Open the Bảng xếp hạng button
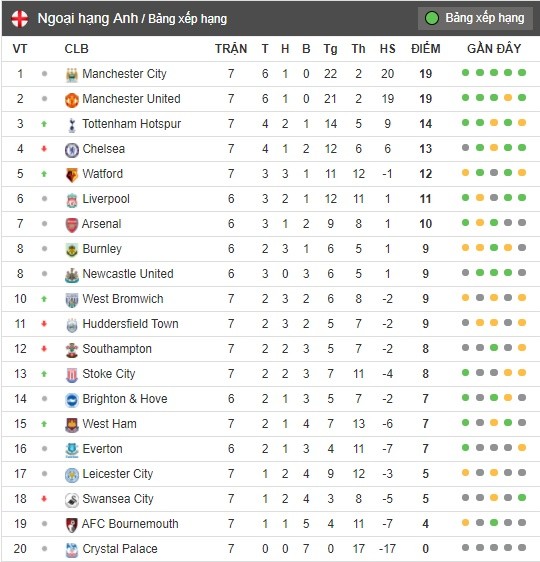Image resolution: width=540 pixels, height=562 pixels. 474,18
